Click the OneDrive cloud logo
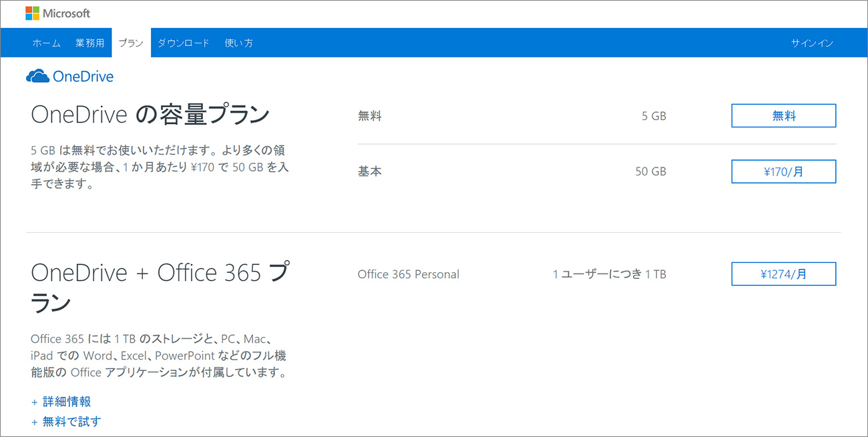This screenshot has width=868, height=437. [x=69, y=77]
